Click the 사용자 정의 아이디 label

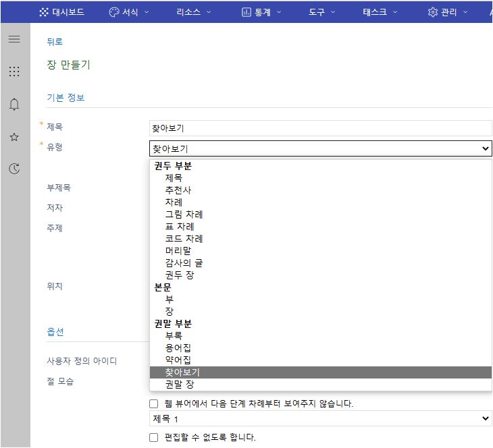(x=82, y=361)
